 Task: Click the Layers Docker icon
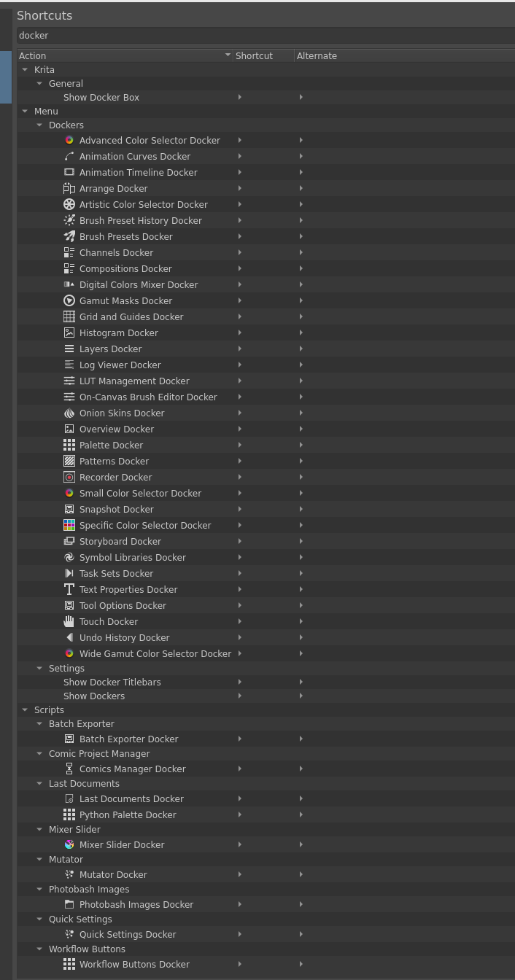[69, 349]
